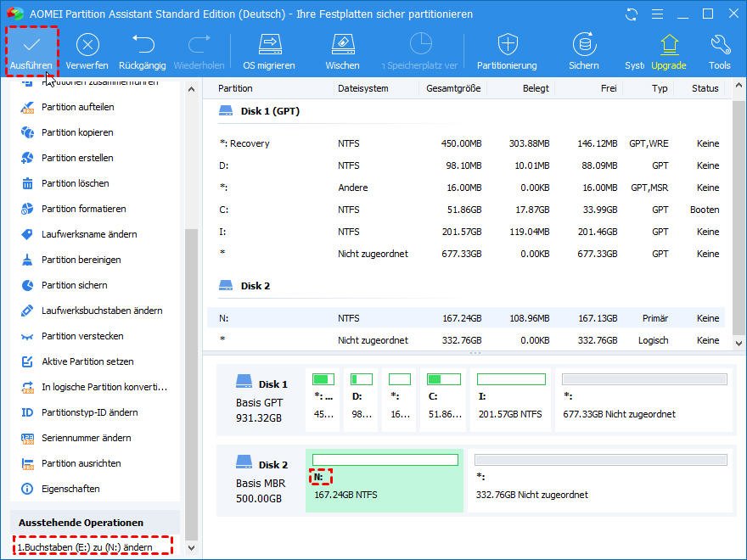Click the Ausführen checkmark icon
Image resolution: width=747 pixels, height=560 pixels.
tap(31, 45)
